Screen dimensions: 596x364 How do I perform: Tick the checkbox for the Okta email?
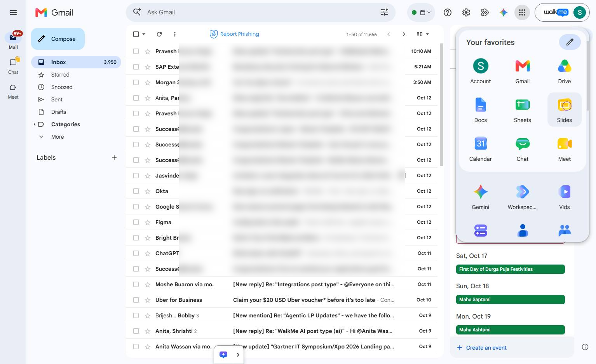coord(136,191)
